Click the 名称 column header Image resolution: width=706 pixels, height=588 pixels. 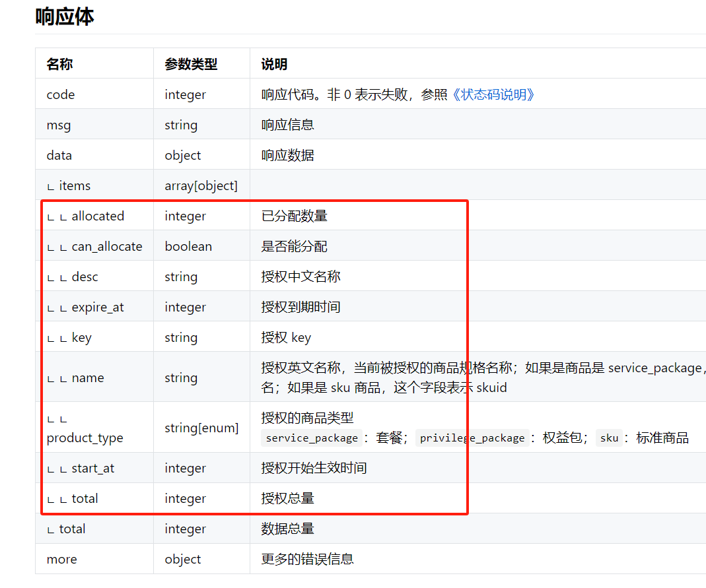coord(59,64)
